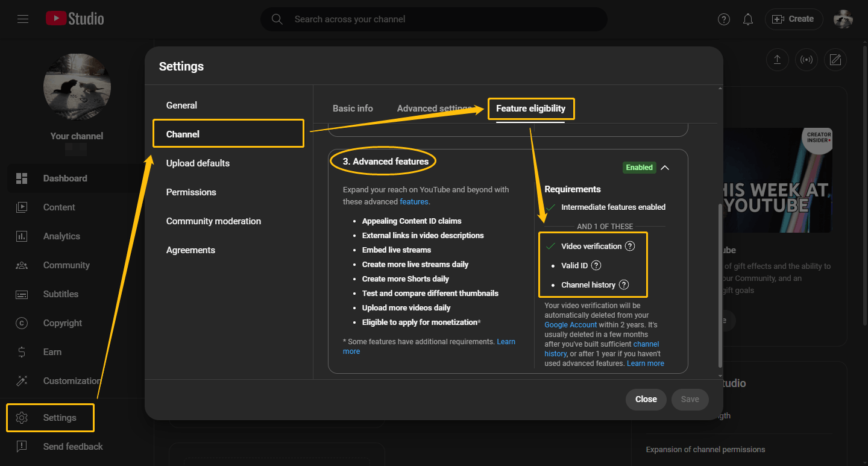Click the Settings dialog scrollbar
868x466 pixels.
pyautogui.click(x=720, y=286)
